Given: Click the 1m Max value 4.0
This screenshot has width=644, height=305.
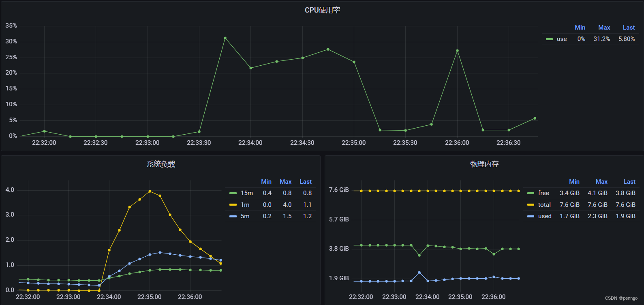Looking at the screenshot, I should coord(287,205).
